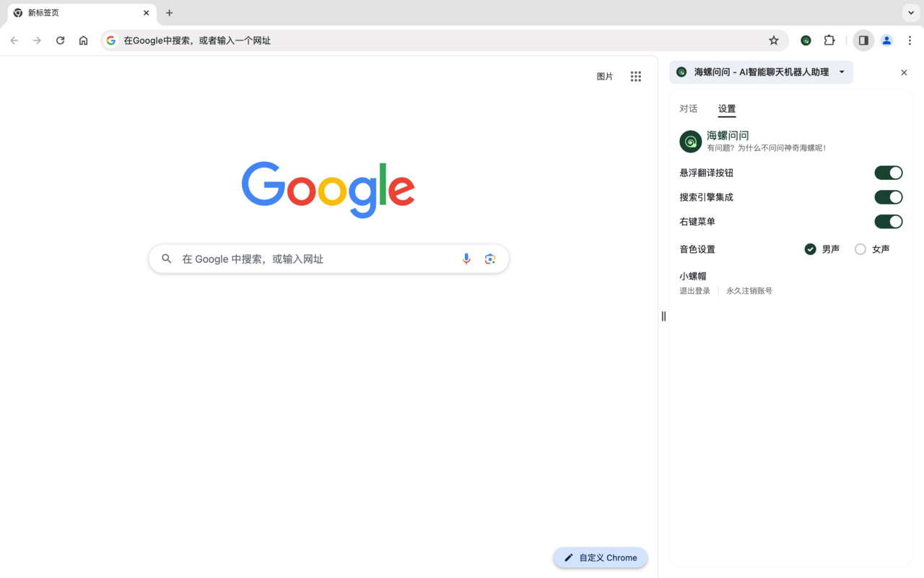Switch to the 对话 tab
Image resolution: width=924 pixels, height=578 pixels.
pyautogui.click(x=689, y=109)
